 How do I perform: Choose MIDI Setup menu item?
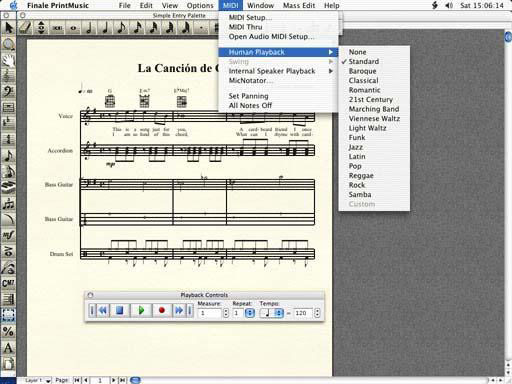pos(278,17)
